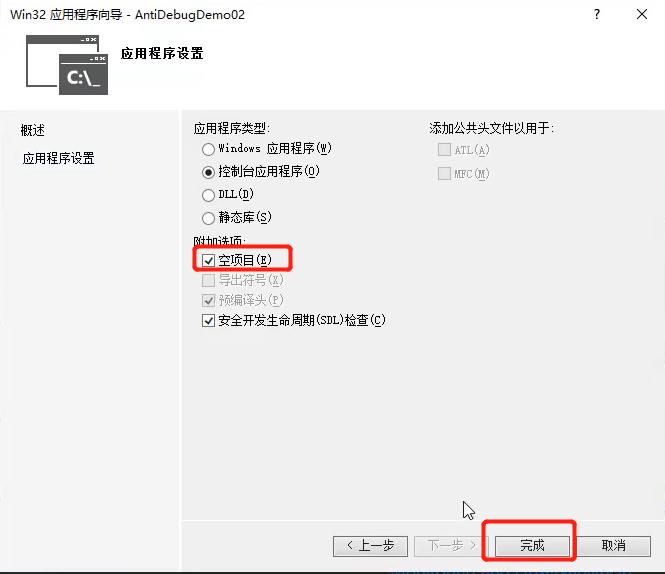Image resolution: width=665 pixels, height=574 pixels.
Task: Open the 应用程序设置 sidebar page
Action: [59, 158]
